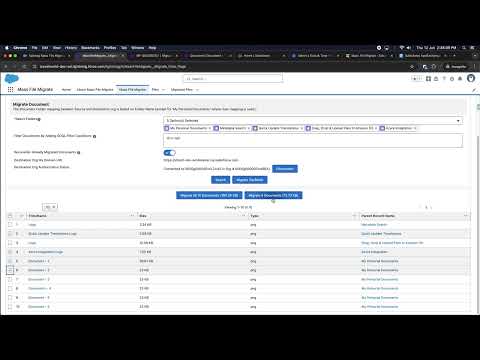This screenshot has height=360, width=480.
Task: Open the Chrome three-dot menu
Action: (475, 67)
